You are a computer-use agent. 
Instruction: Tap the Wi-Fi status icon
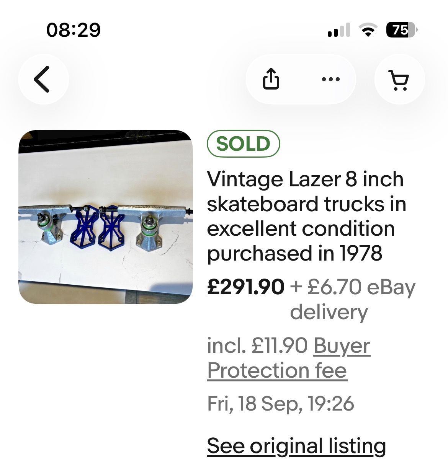pyautogui.click(x=368, y=30)
